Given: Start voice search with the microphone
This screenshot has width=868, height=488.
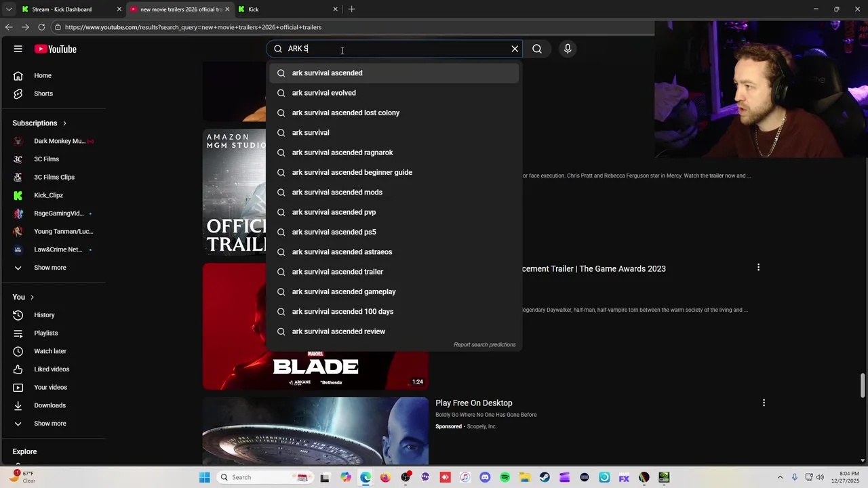Looking at the screenshot, I should coord(568,49).
